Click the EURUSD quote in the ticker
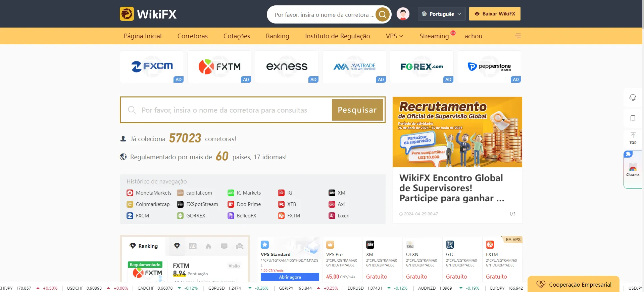644x292 pixels. 378,288
